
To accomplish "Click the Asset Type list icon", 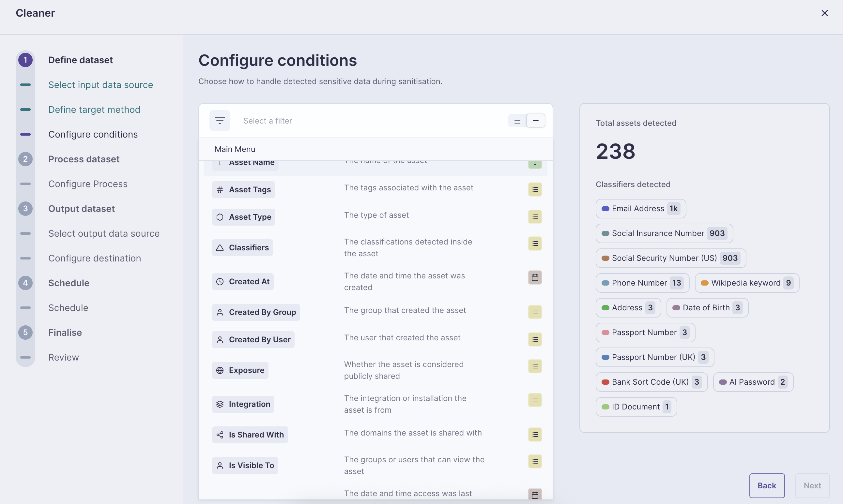I will (x=535, y=217).
